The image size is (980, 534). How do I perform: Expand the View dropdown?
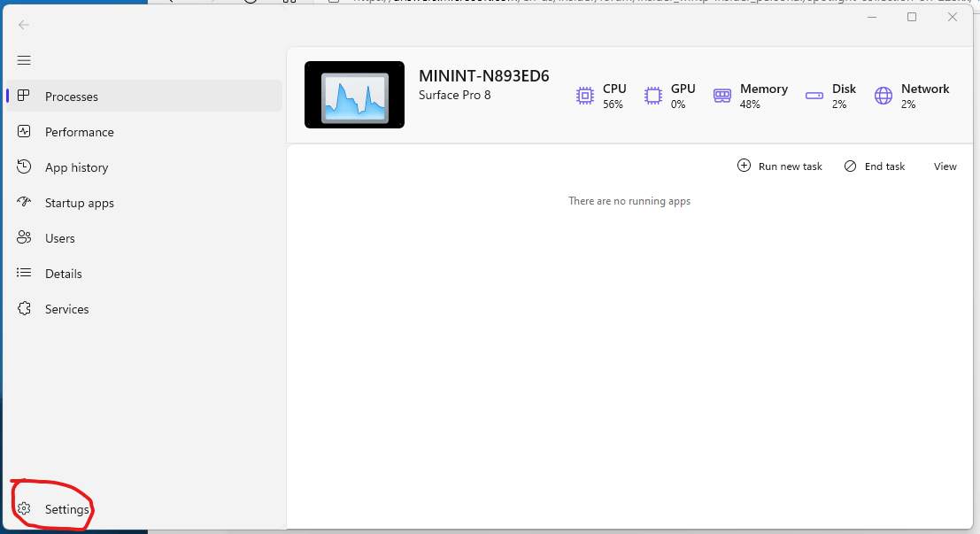point(945,166)
